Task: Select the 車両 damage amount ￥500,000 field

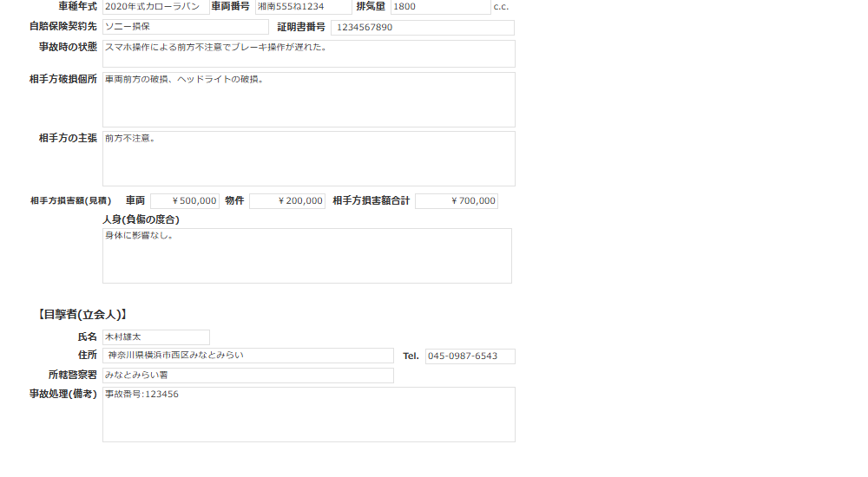Action: (x=185, y=201)
